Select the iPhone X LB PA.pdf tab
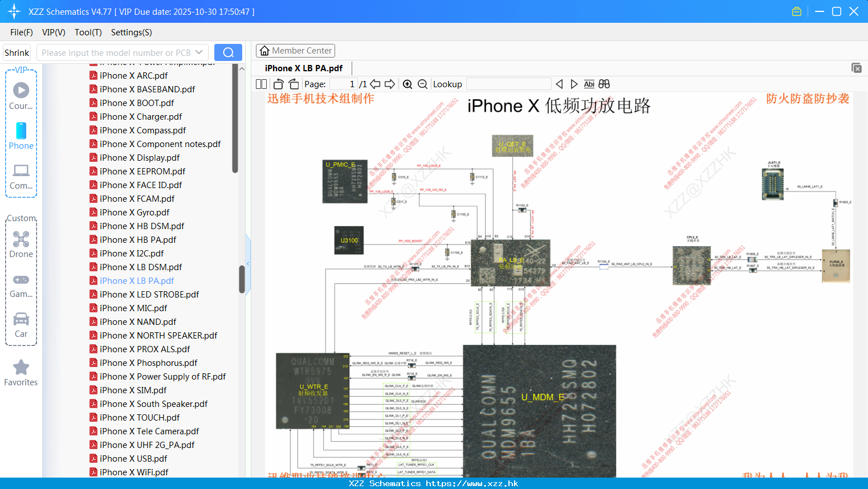This screenshot has height=489, width=868. 304,68
